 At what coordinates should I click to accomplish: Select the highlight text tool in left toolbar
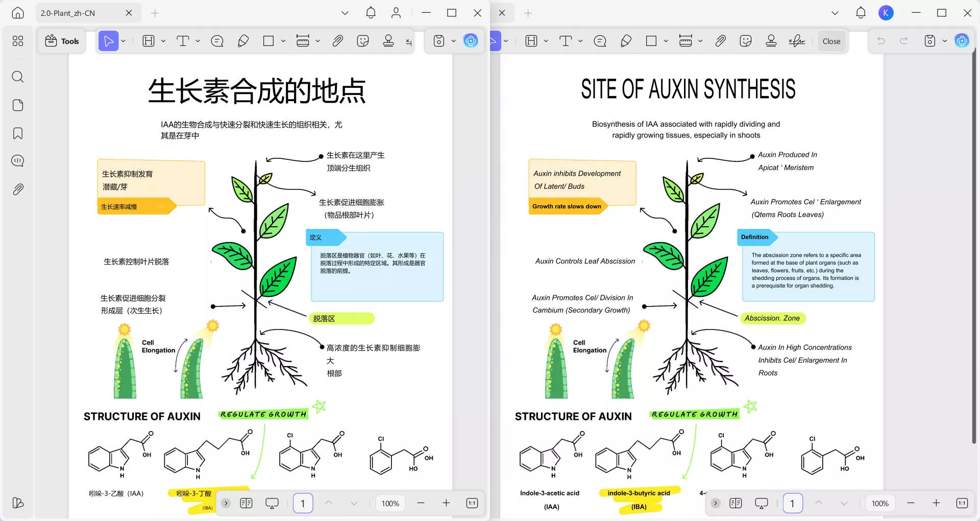click(149, 41)
